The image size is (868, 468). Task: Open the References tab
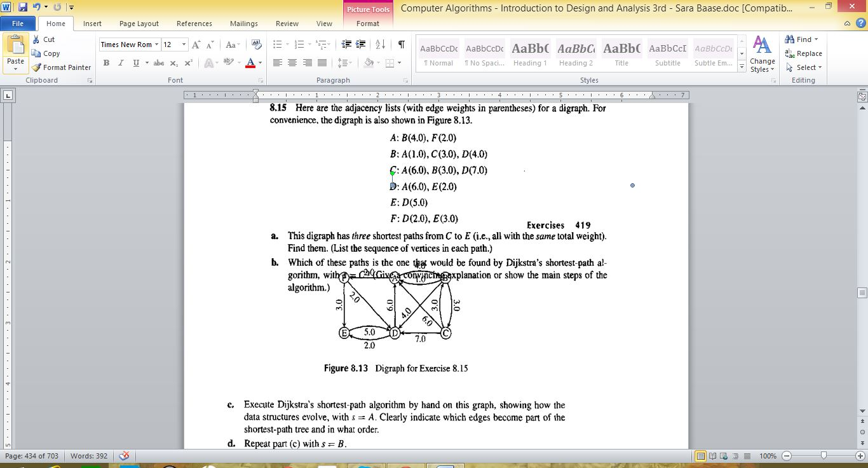click(194, 24)
